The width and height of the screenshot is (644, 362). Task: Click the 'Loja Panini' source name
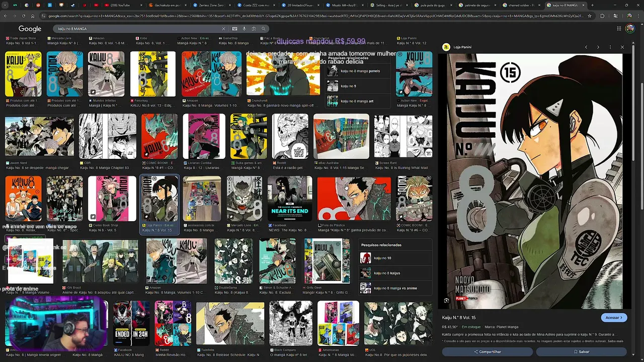pyautogui.click(x=462, y=47)
